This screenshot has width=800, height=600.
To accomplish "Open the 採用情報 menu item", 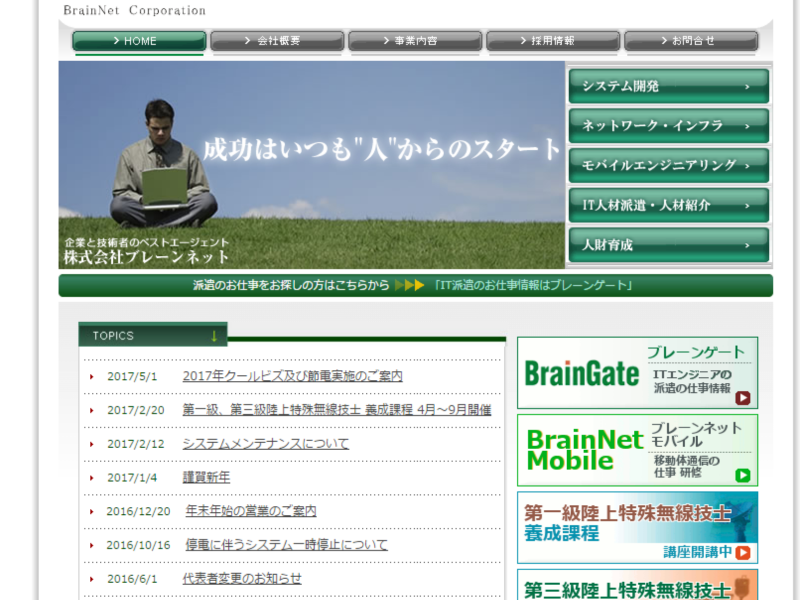I will pyautogui.click(x=552, y=42).
